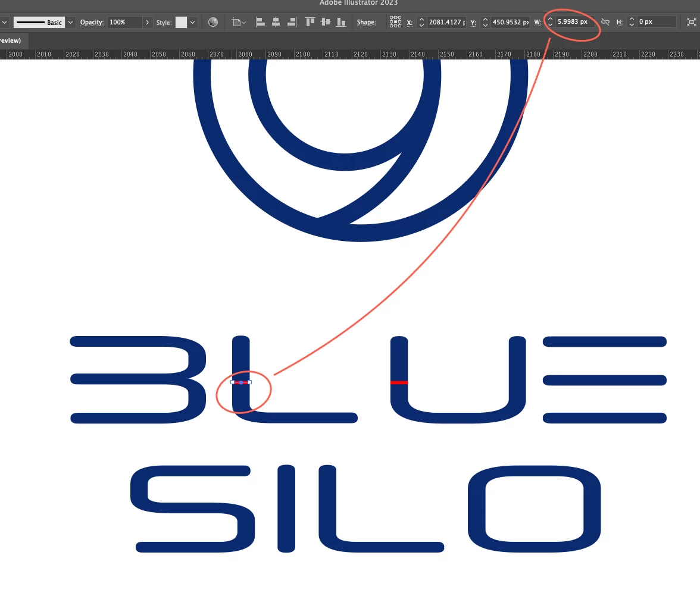700x593 pixels.
Task: Click the Recolor Artwork wheel icon
Action: pyautogui.click(x=213, y=23)
